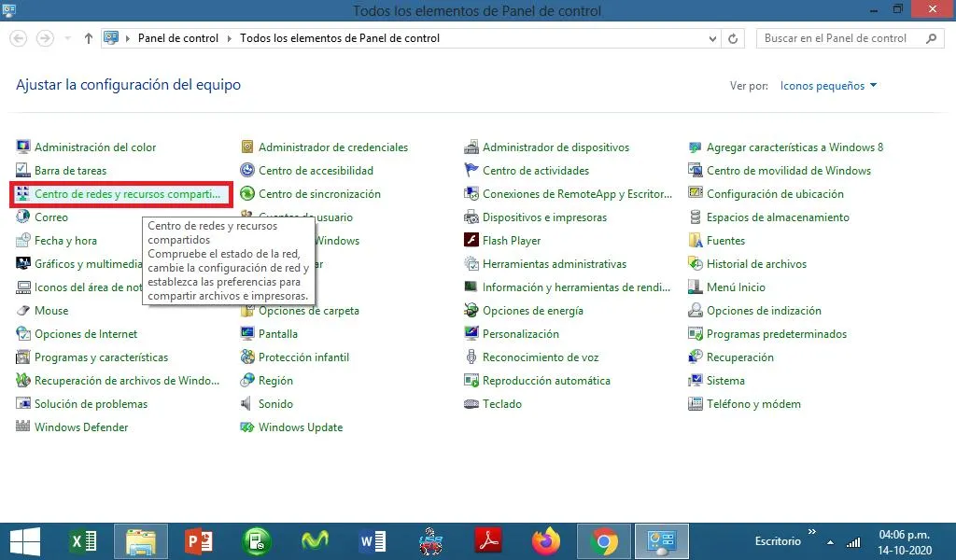Open the address bar history dropdown arrow
Viewport: 956px width, 560px height.
click(x=713, y=38)
